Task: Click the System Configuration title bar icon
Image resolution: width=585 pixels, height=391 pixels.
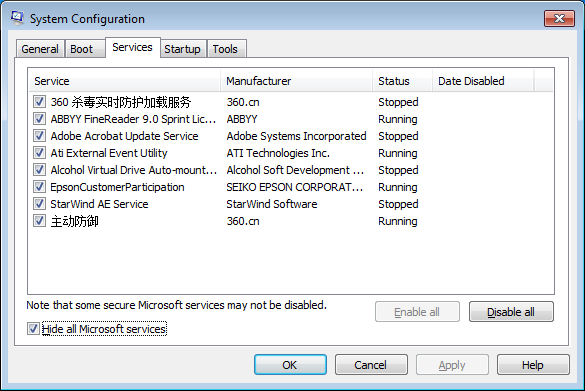Action: (x=17, y=18)
